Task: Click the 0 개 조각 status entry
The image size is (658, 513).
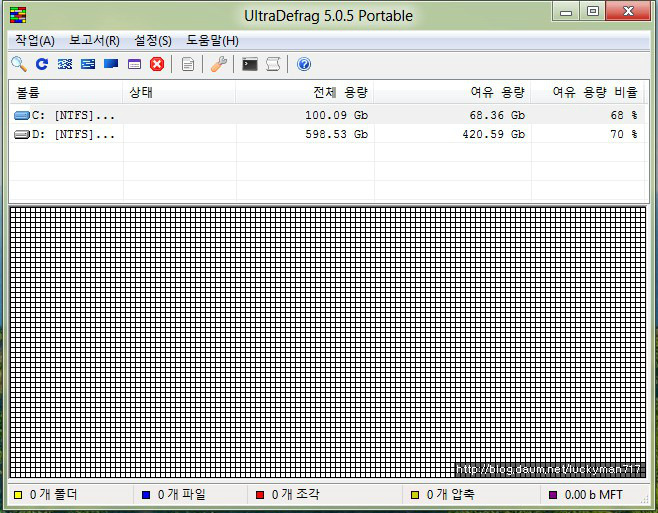Action: coord(296,495)
